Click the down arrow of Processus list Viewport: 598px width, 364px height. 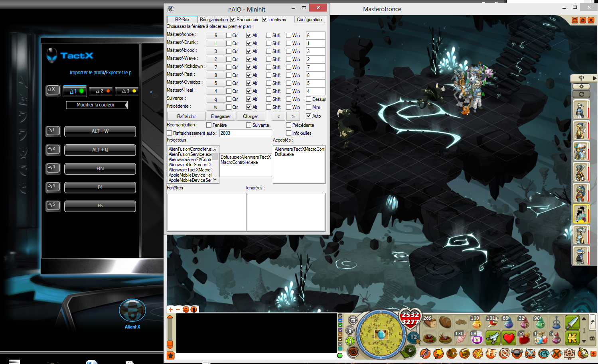[x=215, y=180]
